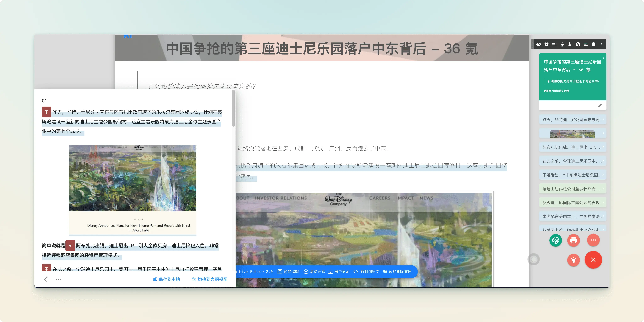Click the touch-gesture hand icon in toolbar

(x=570, y=44)
